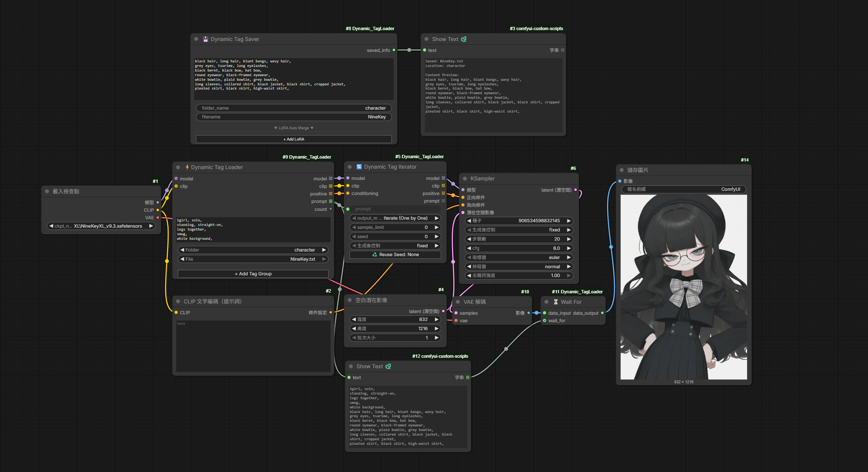Decrease the 高度 value
The height and width of the screenshot is (472, 868).
coord(354,329)
